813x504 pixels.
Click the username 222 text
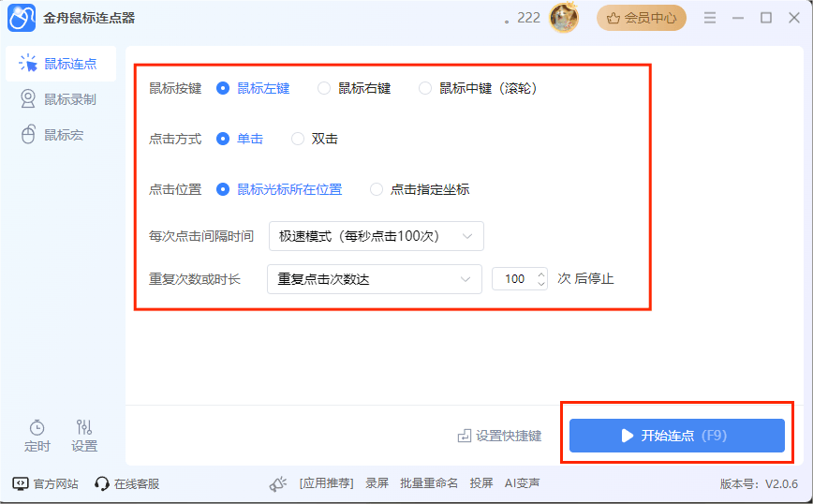(x=523, y=18)
